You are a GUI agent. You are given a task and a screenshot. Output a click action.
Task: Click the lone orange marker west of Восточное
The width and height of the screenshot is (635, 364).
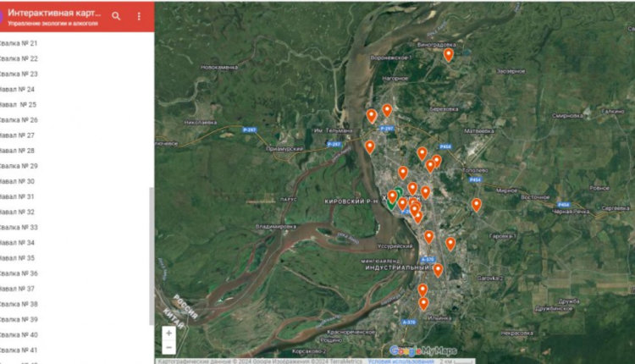click(477, 204)
